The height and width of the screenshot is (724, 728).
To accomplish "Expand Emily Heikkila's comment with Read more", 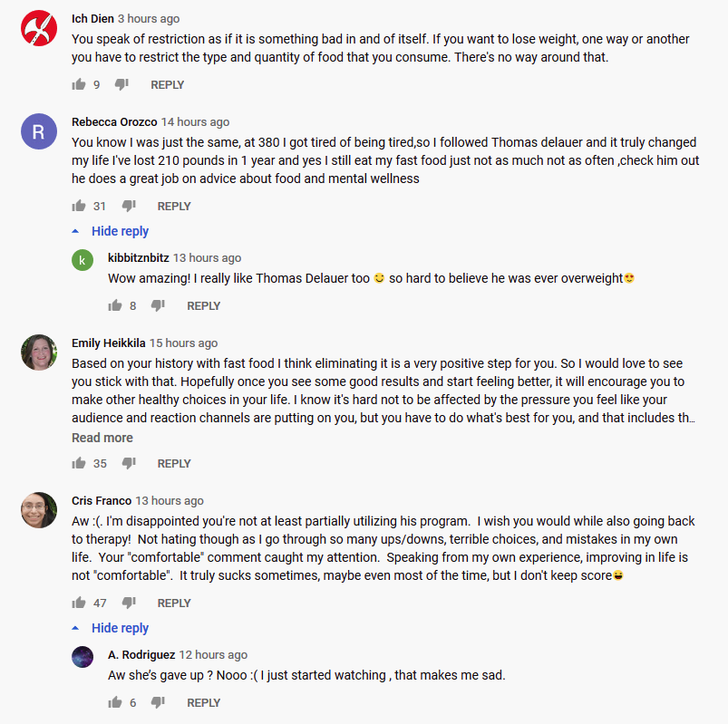I will (102, 438).
